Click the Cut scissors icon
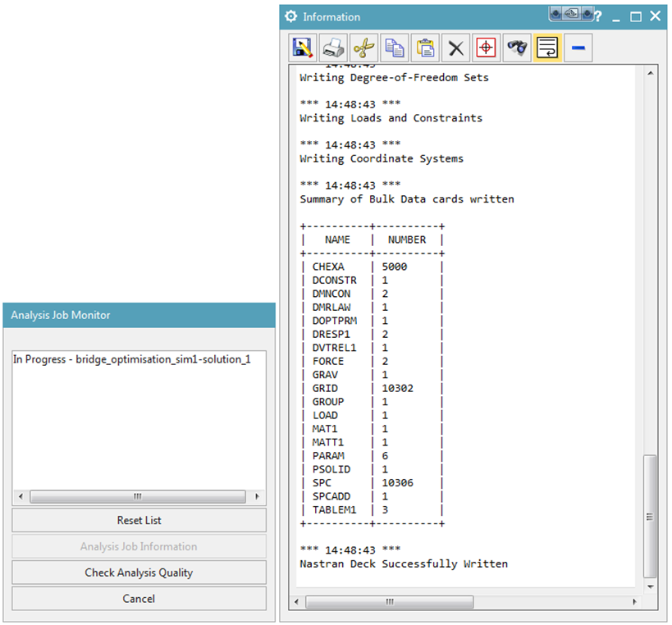Image resolution: width=672 pixels, height=625 pixels. [x=363, y=48]
